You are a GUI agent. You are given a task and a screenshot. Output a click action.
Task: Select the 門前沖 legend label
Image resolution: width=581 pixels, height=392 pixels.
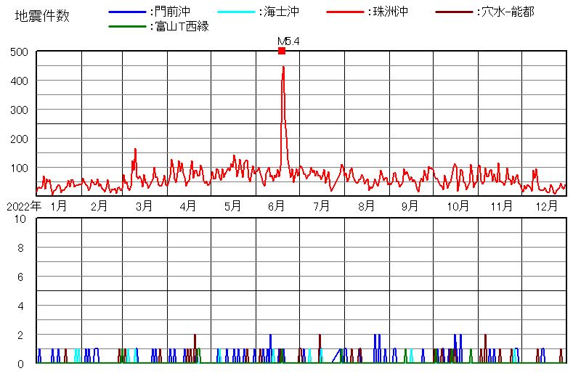[172, 12]
